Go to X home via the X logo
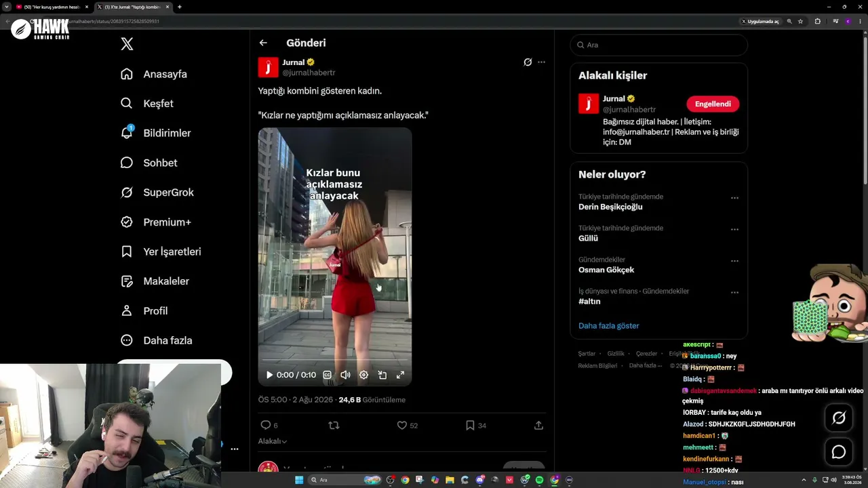The width and height of the screenshot is (868, 488). (127, 44)
